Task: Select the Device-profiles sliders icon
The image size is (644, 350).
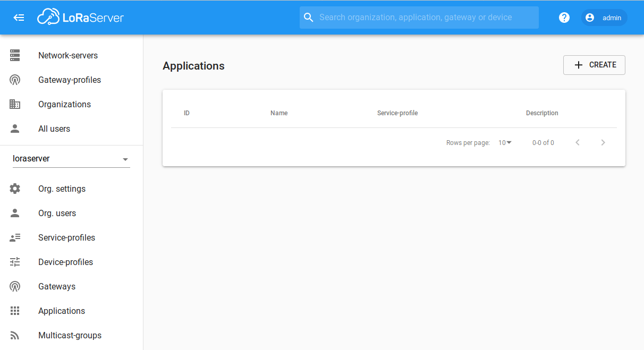Action: (15, 262)
